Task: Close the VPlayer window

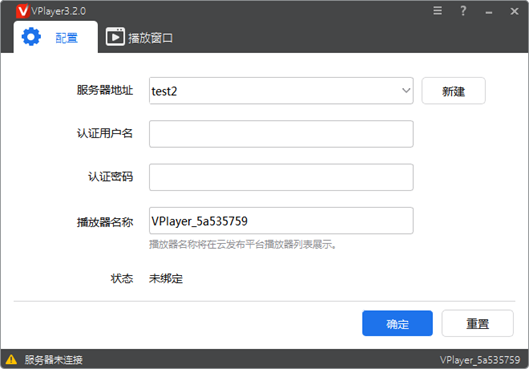Action: (x=514, y=11)
